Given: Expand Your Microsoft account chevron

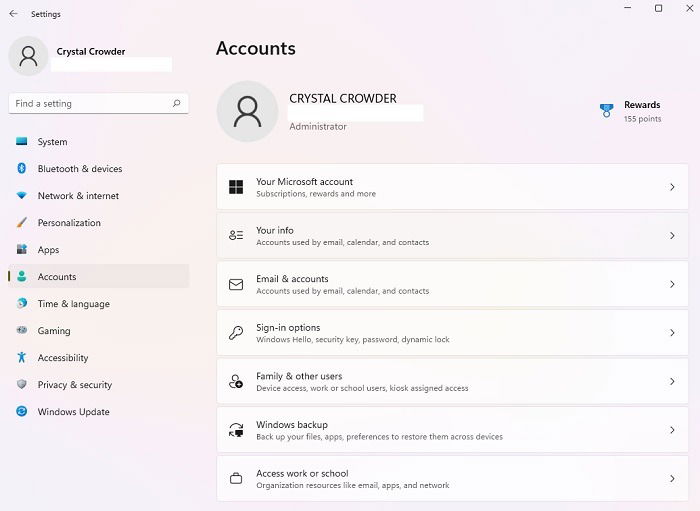Looking at the screenshot, I should pos(672,187).
